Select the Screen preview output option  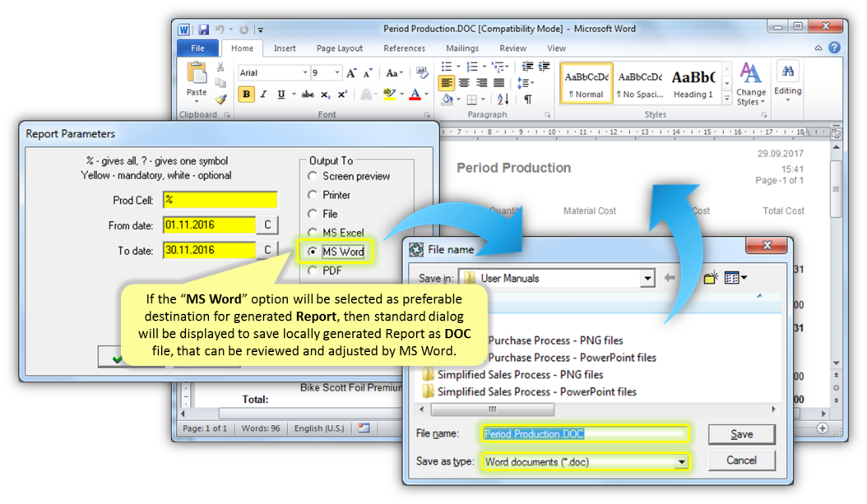tap(313, 176)
